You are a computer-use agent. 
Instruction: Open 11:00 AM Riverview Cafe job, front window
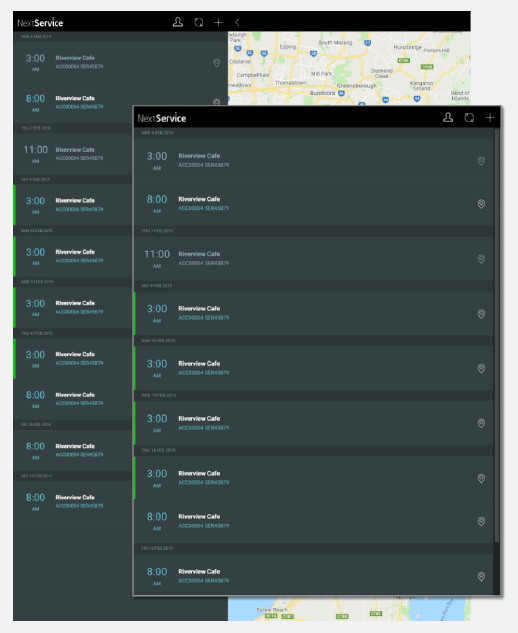[x=199, y=254]
